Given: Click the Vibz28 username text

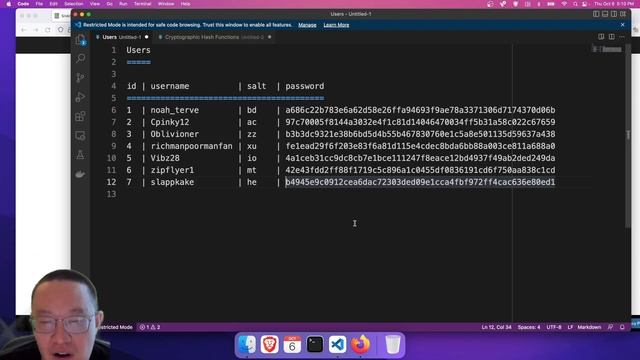Looking at the screenshot, I should click(x=165, y=158).
